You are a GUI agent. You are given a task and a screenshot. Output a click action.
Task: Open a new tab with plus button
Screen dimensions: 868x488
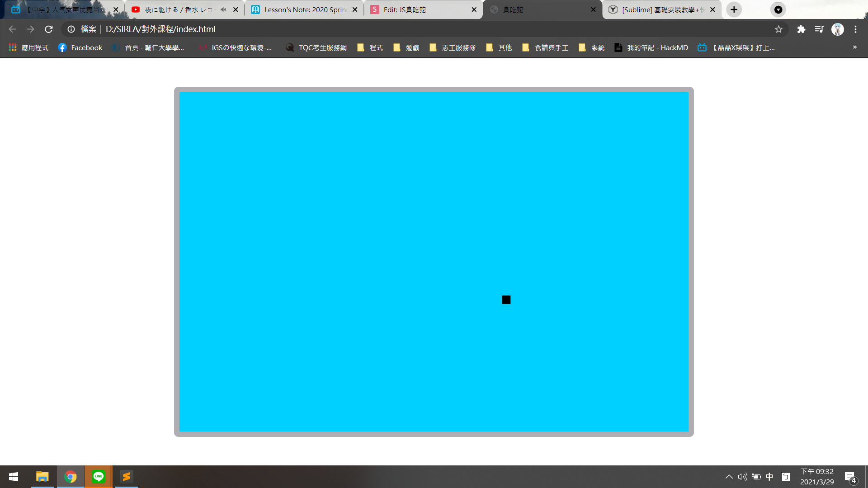pos(734,9)
